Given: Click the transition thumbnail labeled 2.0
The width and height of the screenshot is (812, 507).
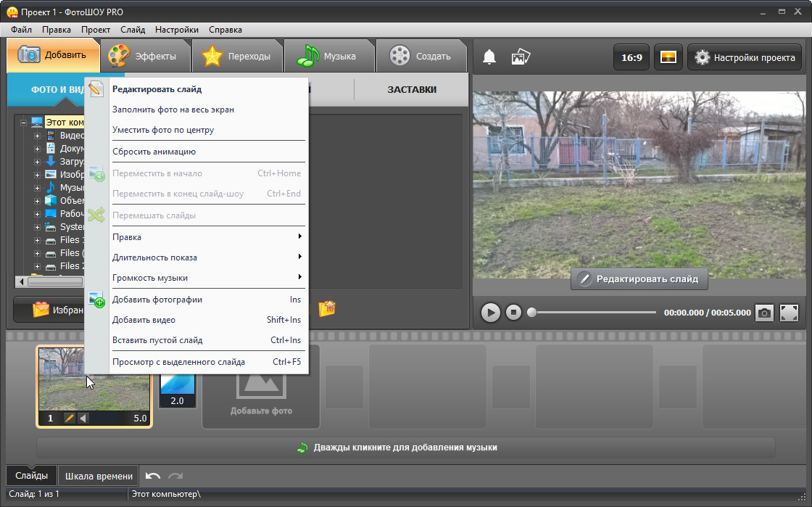Looking at the screenshot, I should 178,390.
